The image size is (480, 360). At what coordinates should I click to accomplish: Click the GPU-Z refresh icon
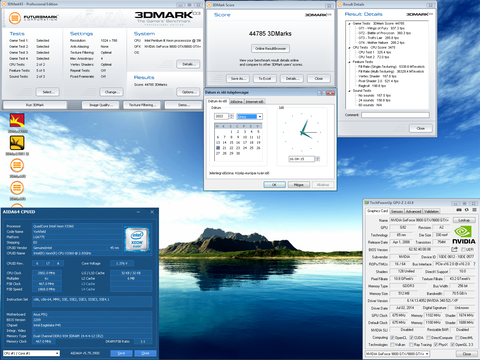[467, 210]
